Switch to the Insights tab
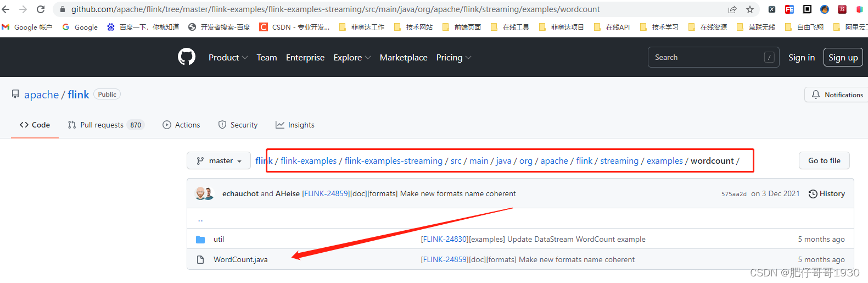Screen dimensions: 868x283 (x=295, y=125)
